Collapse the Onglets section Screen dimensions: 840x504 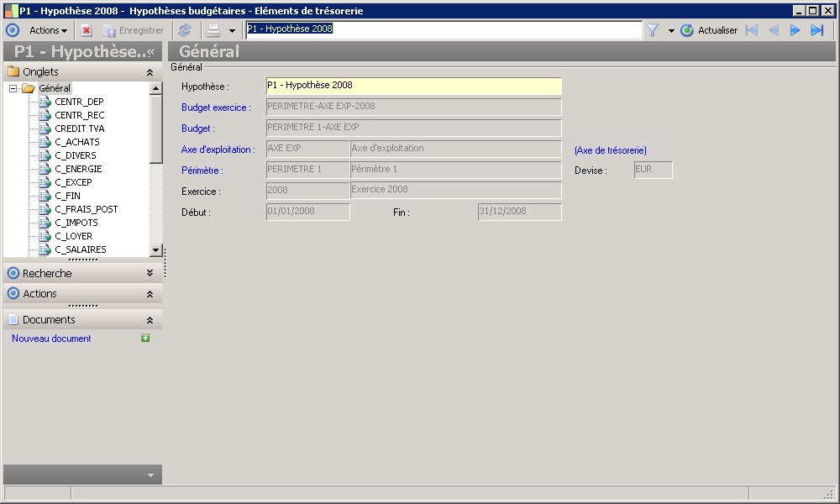point(150,72)
